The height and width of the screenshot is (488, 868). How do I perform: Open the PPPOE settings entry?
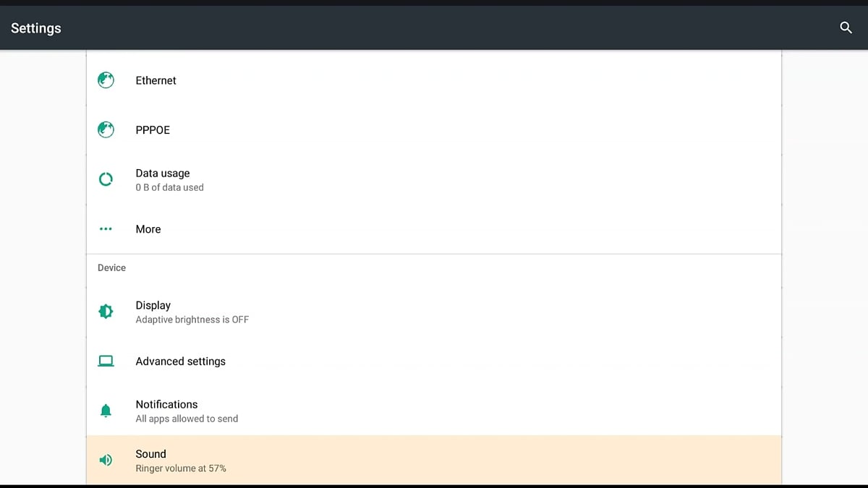(153, 130)
